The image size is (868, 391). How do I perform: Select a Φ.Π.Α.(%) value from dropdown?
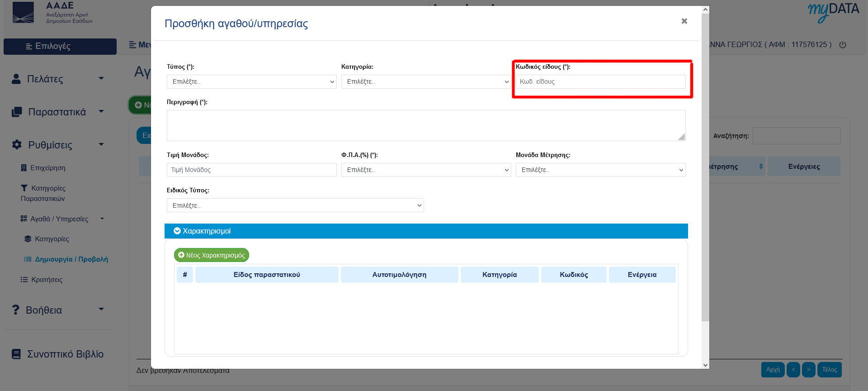[x=426, y=170]
